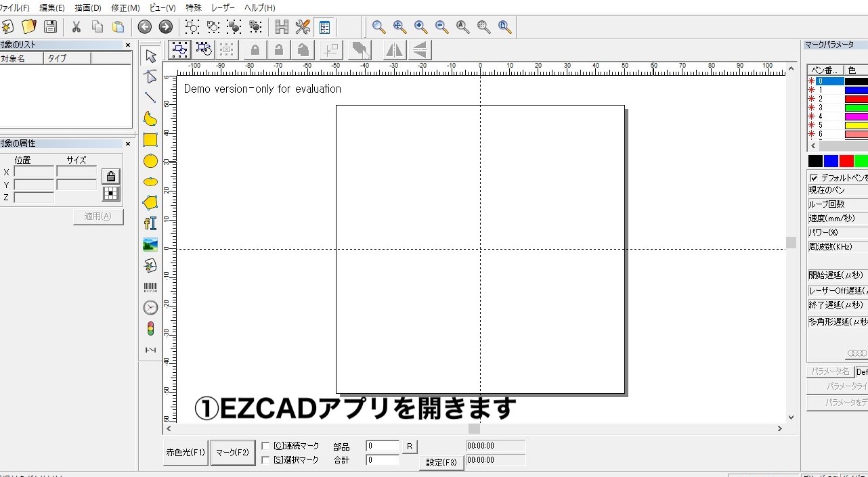Pick the black palette swatch below pen list
Viewport: 868px width, 477px height.
(815, 161)
